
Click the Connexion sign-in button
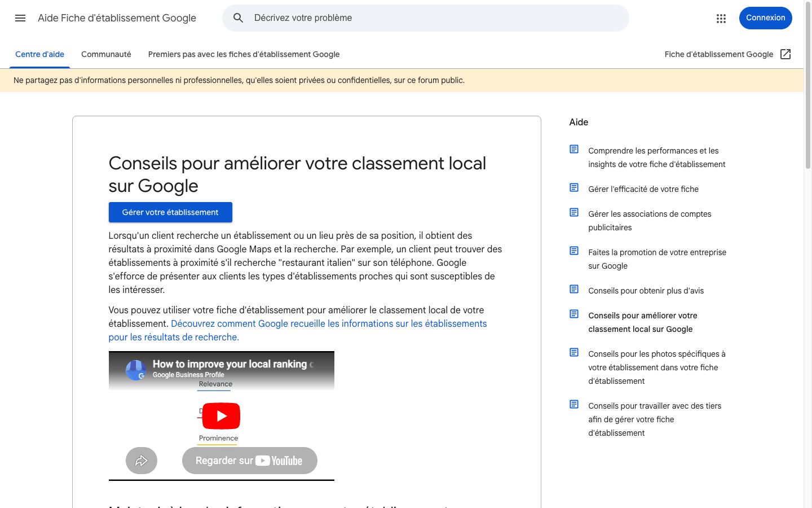coord(765,18)
